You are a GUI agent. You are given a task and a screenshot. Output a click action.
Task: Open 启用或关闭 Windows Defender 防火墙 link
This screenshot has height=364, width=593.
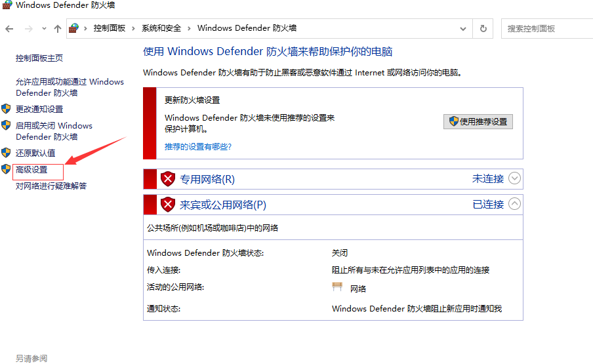[x=54, y=131]
